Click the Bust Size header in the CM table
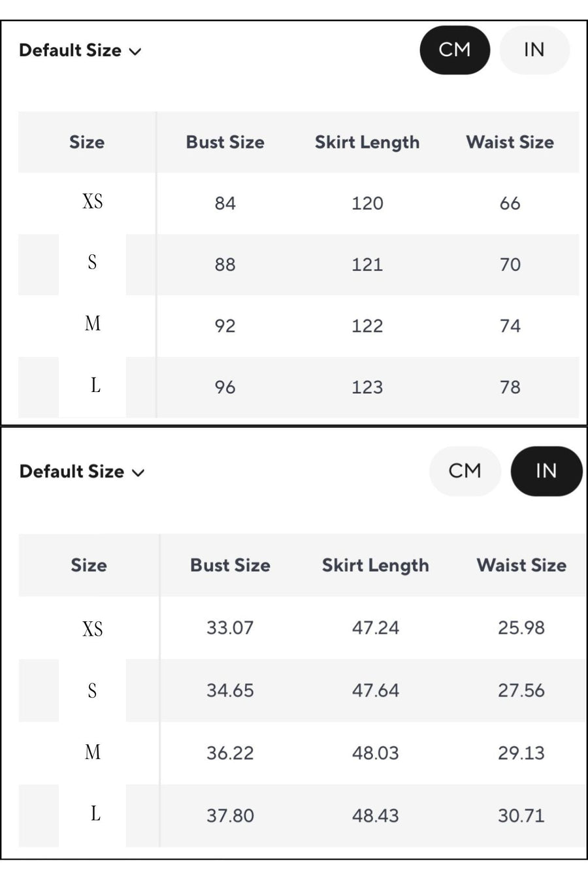Screen dimensions: 588x882 coord(225,142)
